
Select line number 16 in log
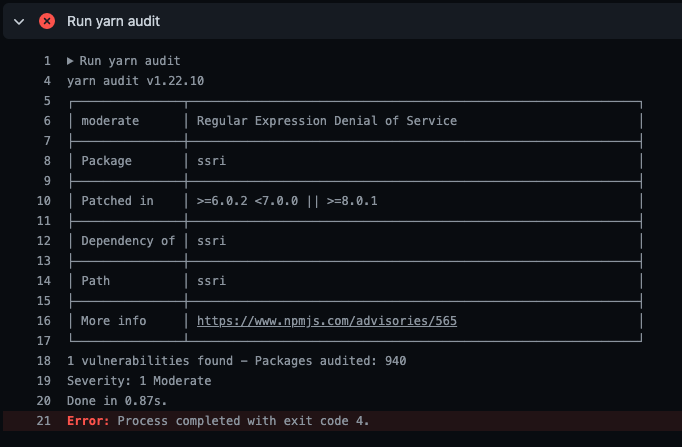43,321
